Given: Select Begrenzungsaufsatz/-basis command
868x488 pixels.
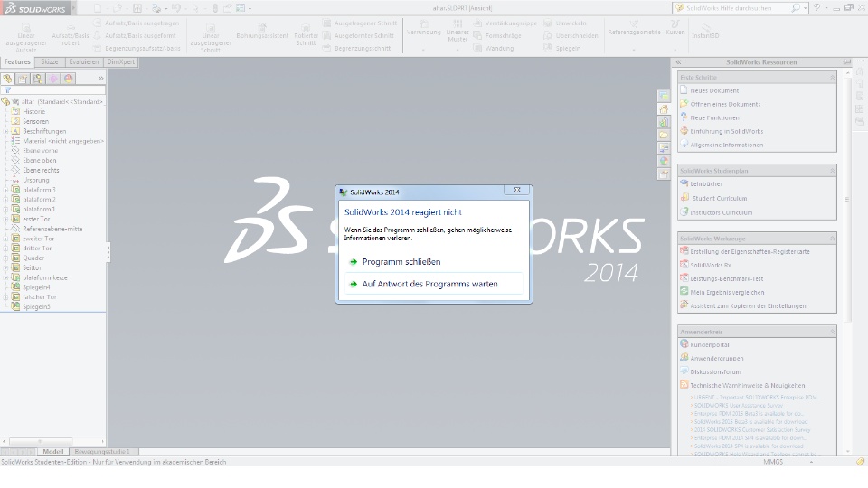Looking at the screenshot, I should 137,48.
